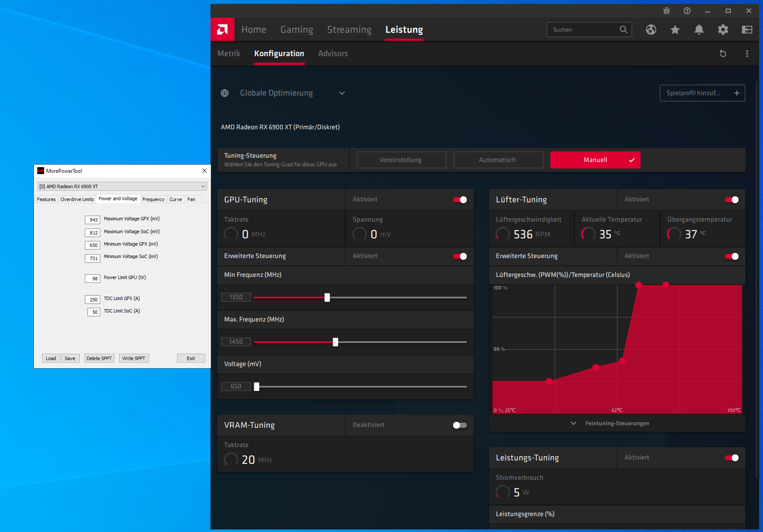Disable the Leistungs-Tuning toggle
The image size is (763, 532).
click(732, 458)
